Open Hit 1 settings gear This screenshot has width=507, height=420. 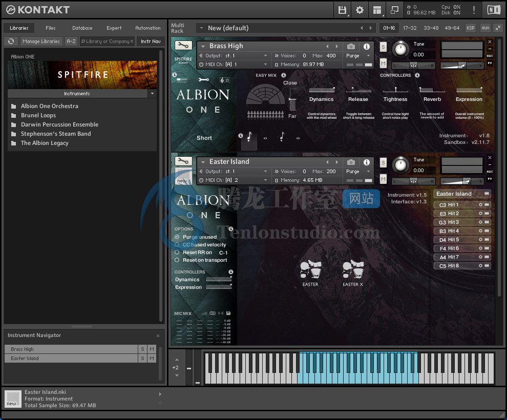480,205
